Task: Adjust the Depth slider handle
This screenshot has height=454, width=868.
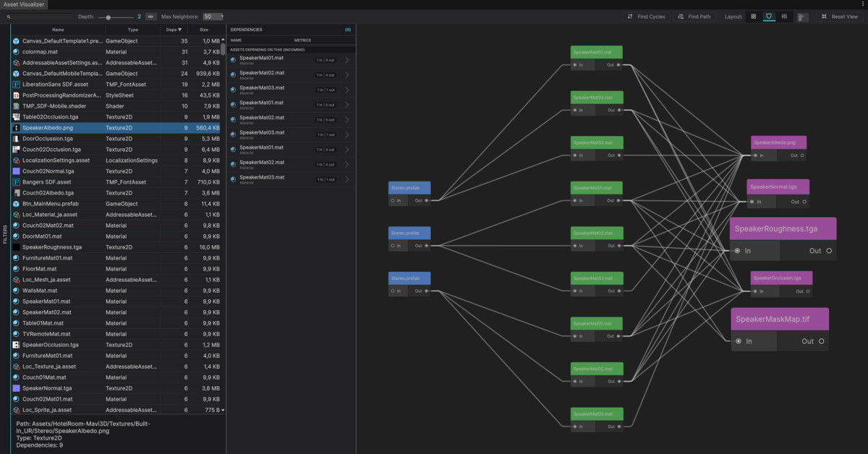Action: point(109,16)
